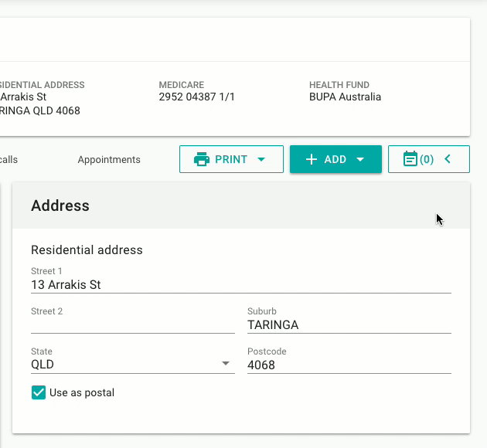This screenshot has height=448, width=487.
Task: Expand the PRINT dropdown arrow
Action: point(261,160)
